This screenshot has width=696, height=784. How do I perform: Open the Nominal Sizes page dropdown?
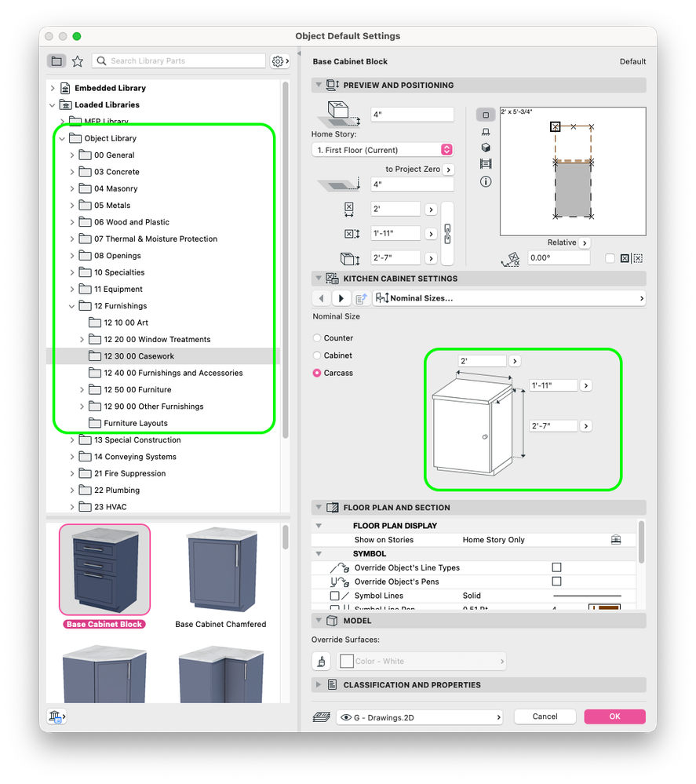tap(509, 298)
